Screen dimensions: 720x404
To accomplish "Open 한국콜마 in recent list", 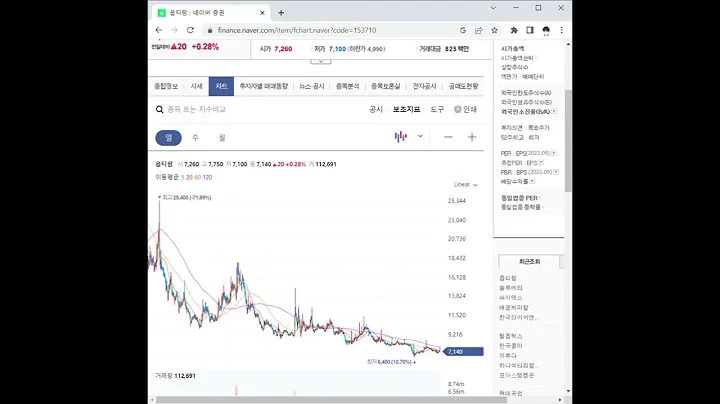I will pyautogui.click(x=511, y=346).
